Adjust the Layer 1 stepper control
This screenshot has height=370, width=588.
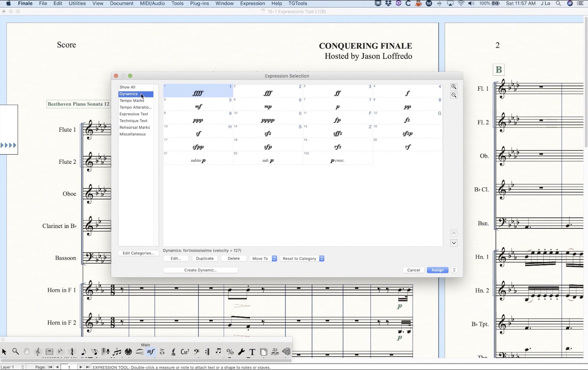23,367
